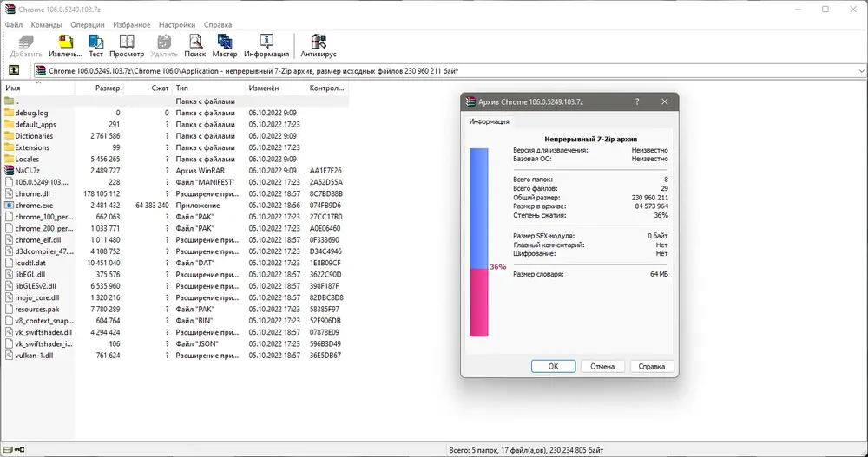
Task: Click the Отмена button
Action: 602,366
